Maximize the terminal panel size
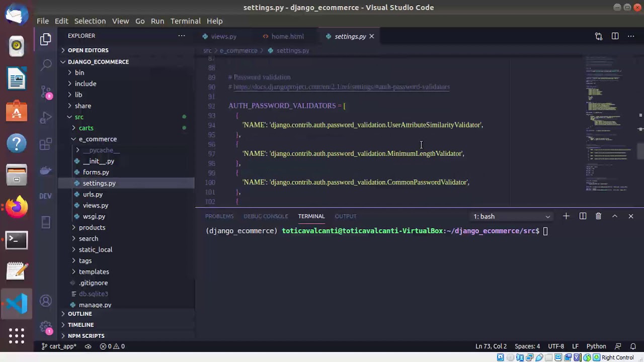Viewport: 644px width, 362px height. coord(615,216)
